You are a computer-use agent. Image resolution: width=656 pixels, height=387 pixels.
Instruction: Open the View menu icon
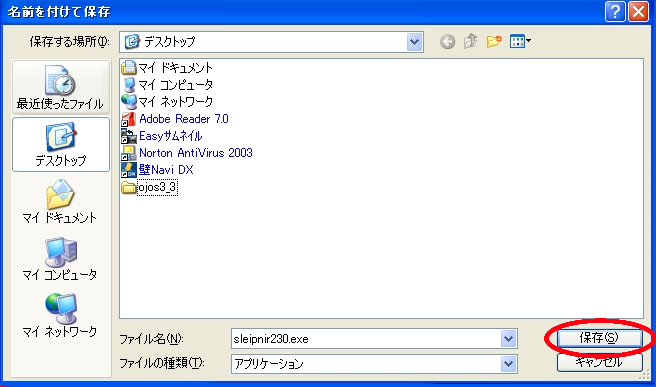pos(520,41)
